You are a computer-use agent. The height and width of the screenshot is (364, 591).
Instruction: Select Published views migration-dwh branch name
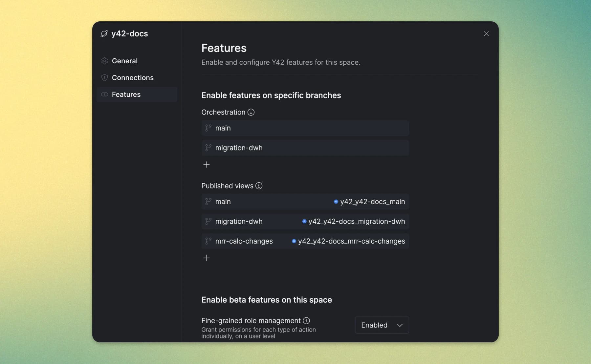click(239, 221)
